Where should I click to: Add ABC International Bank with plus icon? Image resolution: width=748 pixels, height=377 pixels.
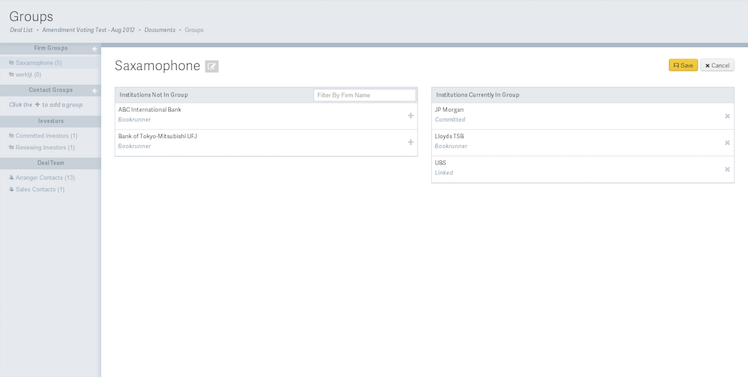[410, 115]
